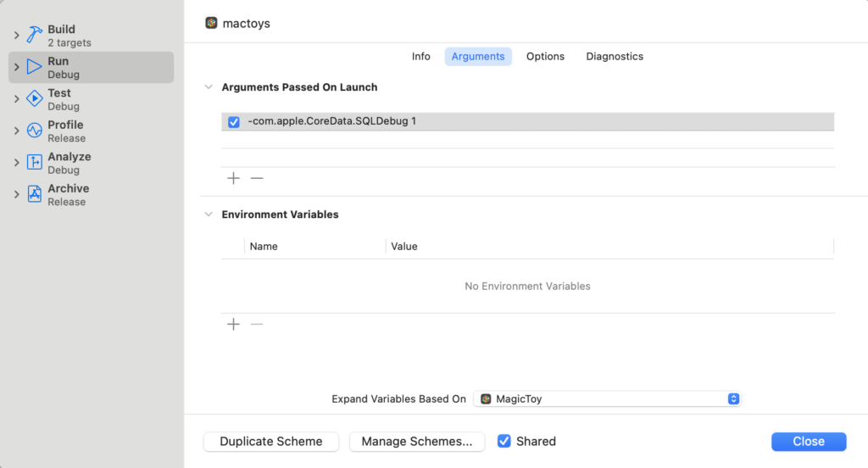Switch to the Info tab

[x=421, y=57]
